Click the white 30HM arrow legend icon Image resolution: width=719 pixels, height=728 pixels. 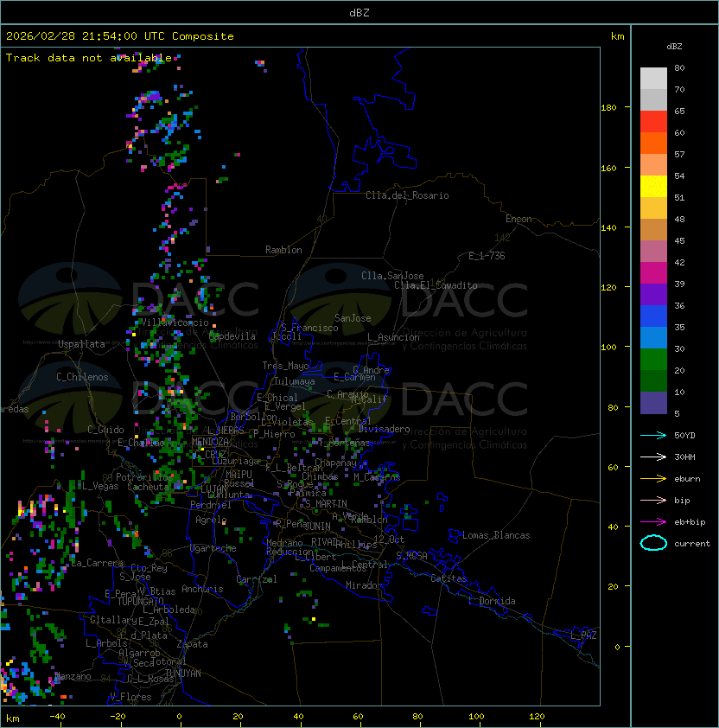click(653, 457)
